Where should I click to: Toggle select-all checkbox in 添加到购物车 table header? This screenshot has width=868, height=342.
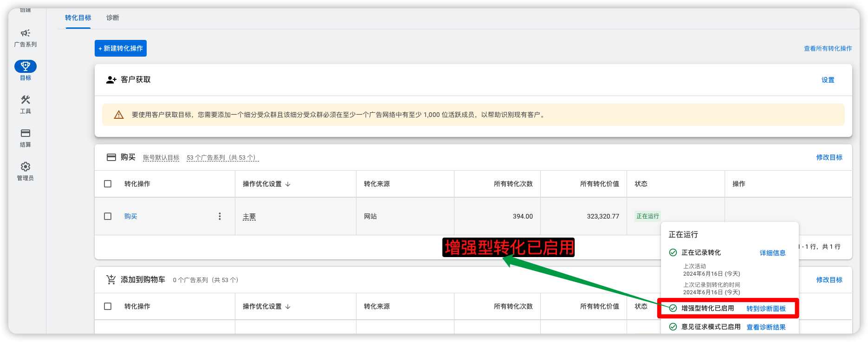(x=108, y=306)
